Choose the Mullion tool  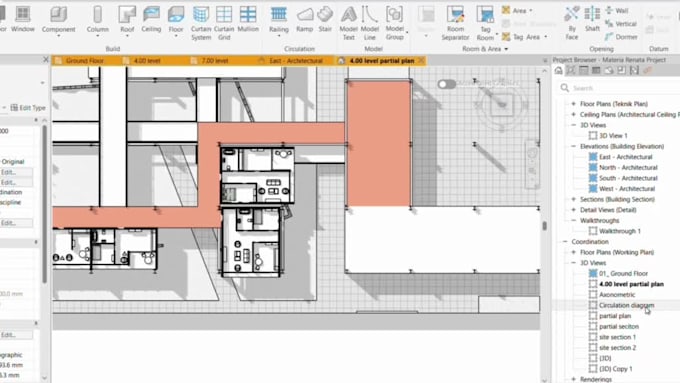point(248,20)
